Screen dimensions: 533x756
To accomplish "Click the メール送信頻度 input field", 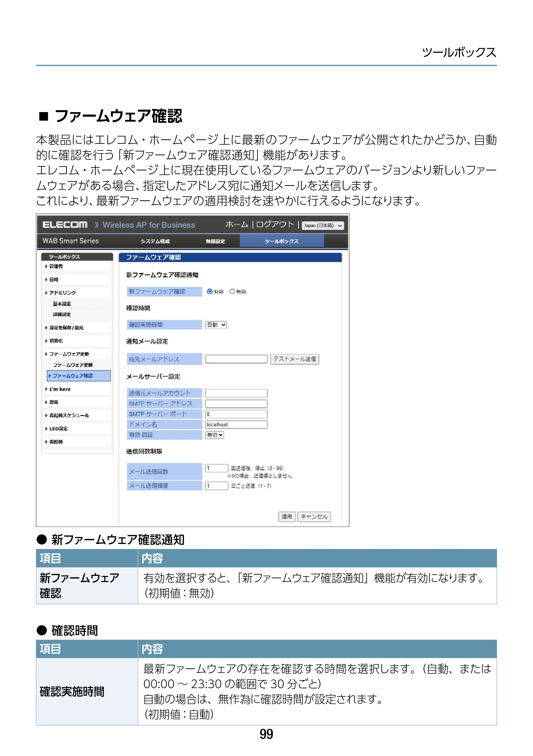I will [216, 486].
